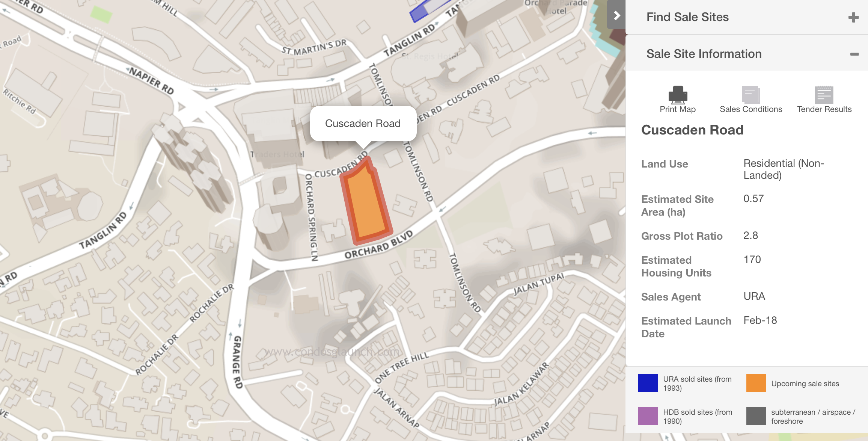
Task: Collapse the side panel with arrow button
Action: click(x=616, y=15)
